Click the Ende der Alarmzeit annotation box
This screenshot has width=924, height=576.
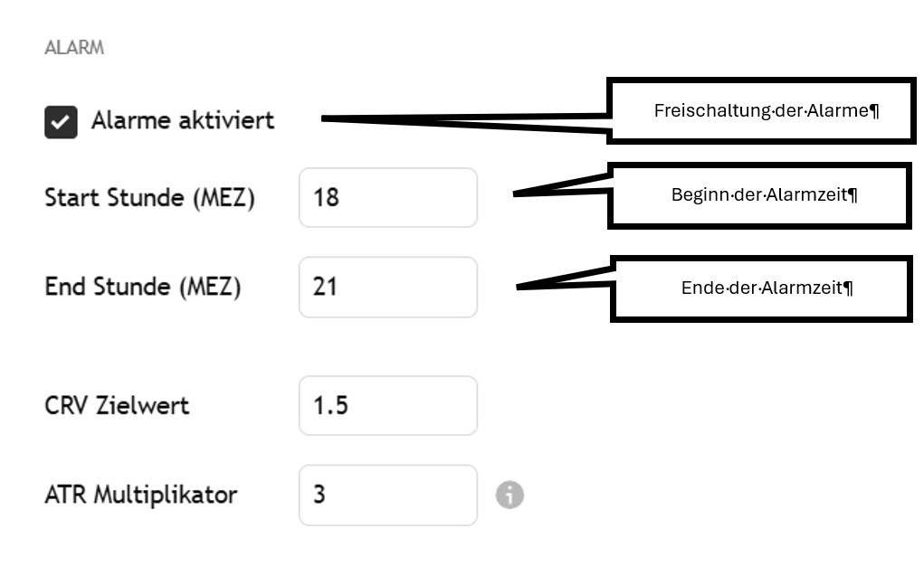(762, 288)
